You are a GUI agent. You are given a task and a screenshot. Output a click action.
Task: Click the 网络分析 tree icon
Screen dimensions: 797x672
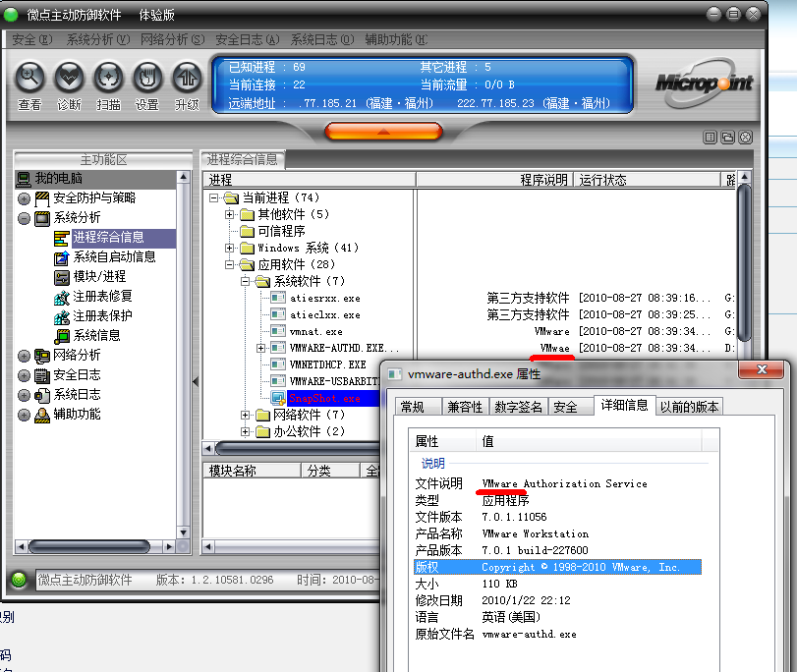click(42, 356)
